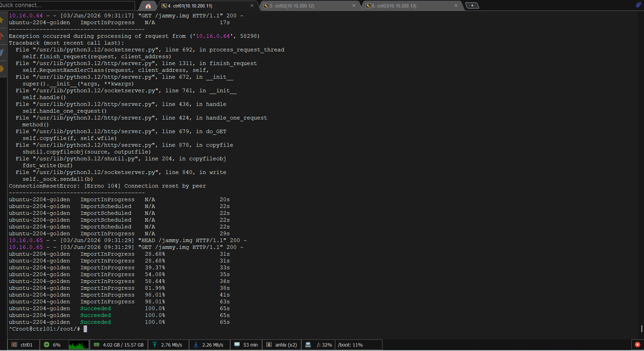Click the 2.76 Mb/s upload value
The image size is (644, 351).
point(171,345)
